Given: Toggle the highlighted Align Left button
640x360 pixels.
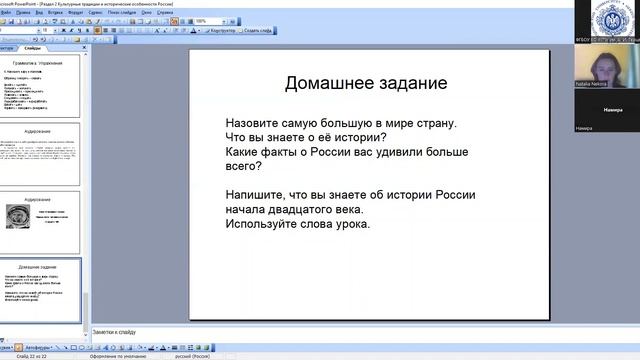Looking at the screenshot, I should click(x=98, y=30).
